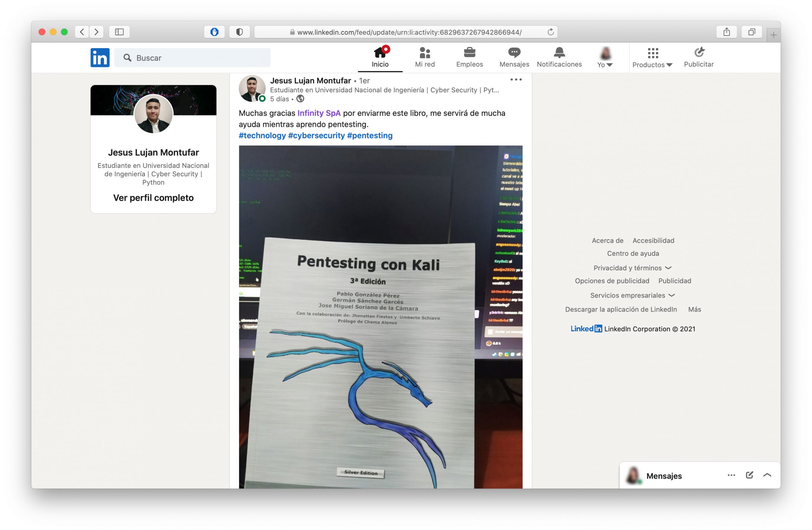The width and height of the screenshot is (812, 530).
Task: Open Opciones de publicidad link
Action: (612, 281)
